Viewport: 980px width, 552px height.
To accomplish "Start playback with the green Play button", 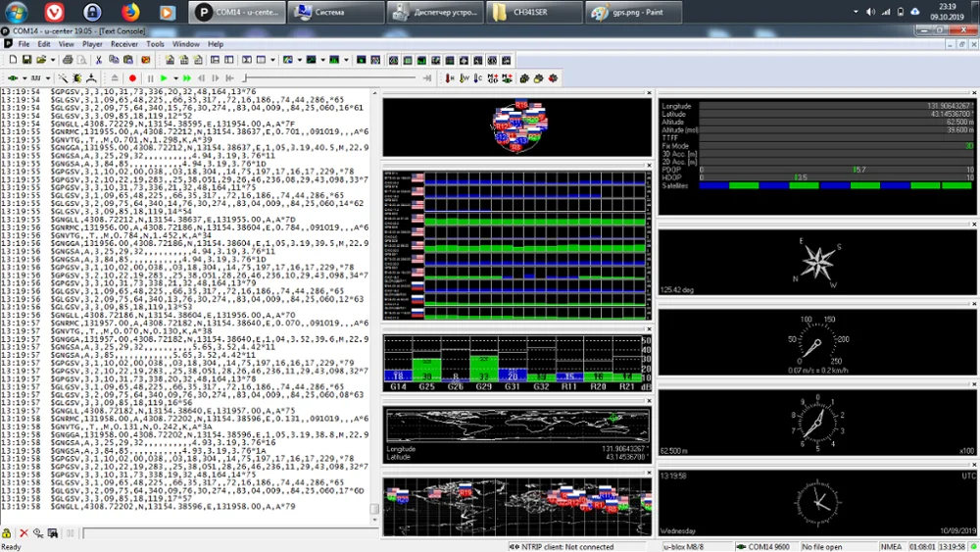I will click(x=164, y=78).
